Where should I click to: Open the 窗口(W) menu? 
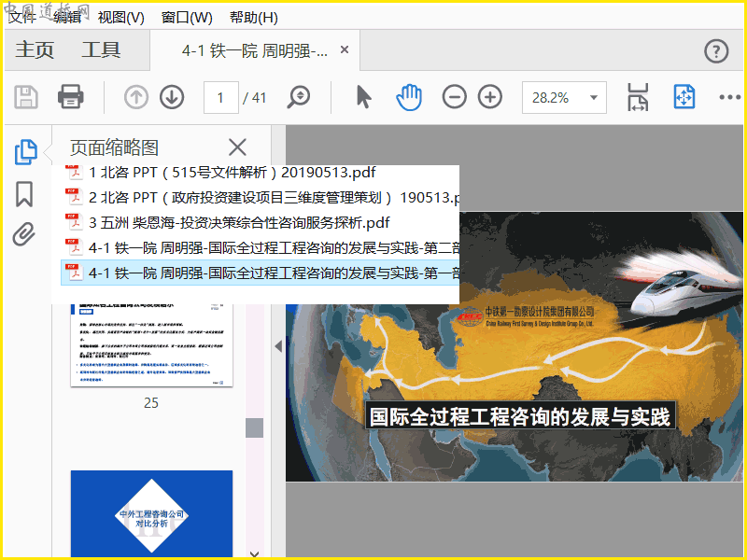click(x=187, y=18)
